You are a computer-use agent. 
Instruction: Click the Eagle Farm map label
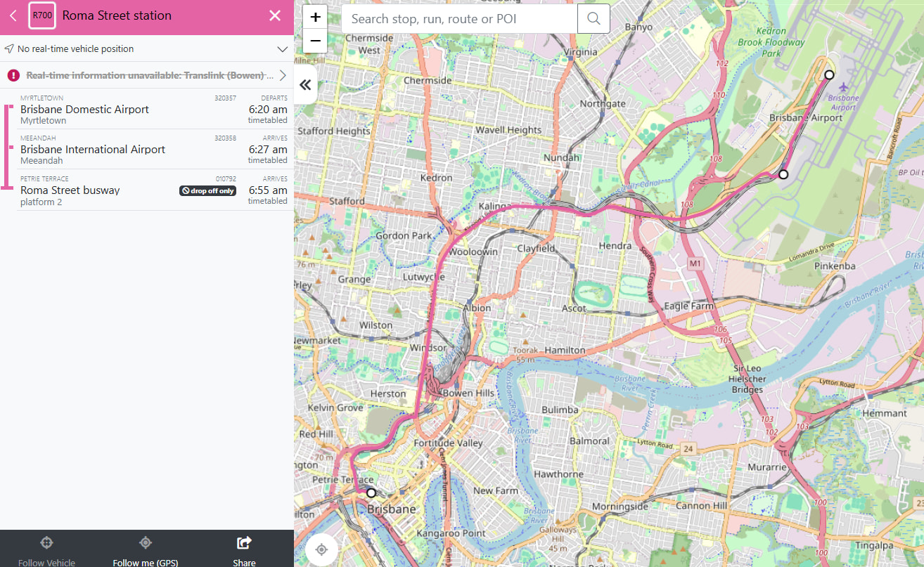click(689, 306)
